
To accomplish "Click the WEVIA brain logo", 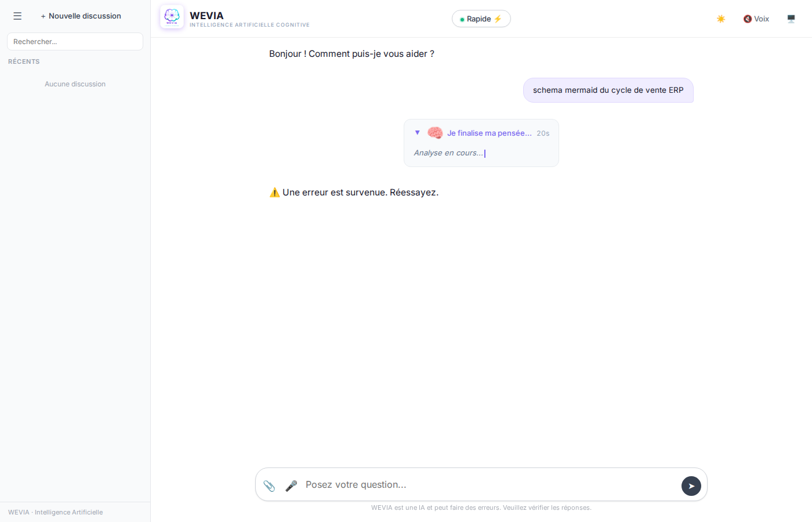I will point(172,17).
